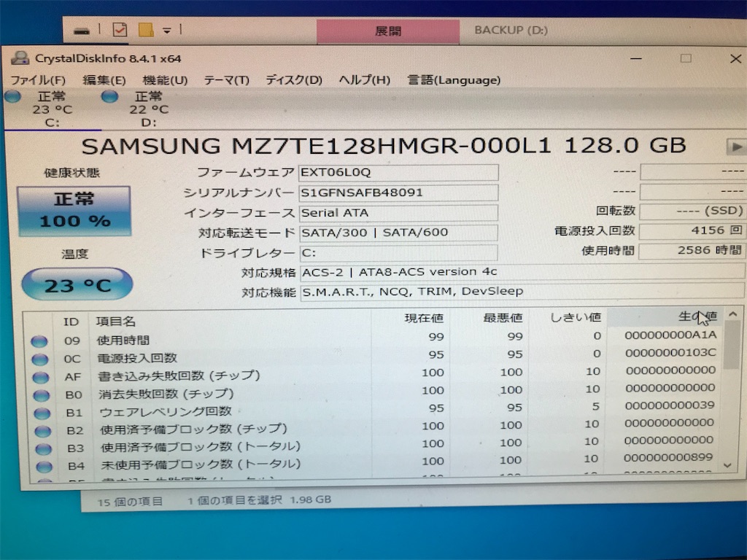The width and height of the screenshot is (747, 560).
Task: Select the ウェアレベリング回数 row text
Action: [166, 411]
